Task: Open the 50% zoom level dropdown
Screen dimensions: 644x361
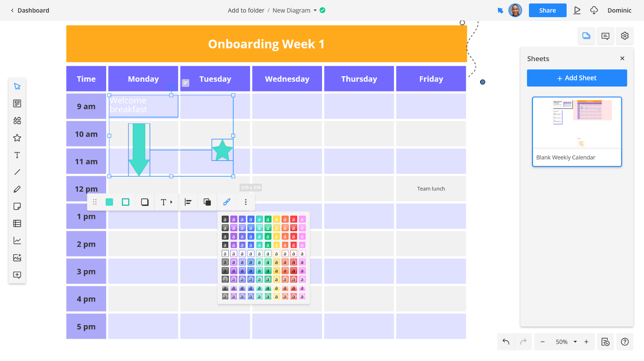Action: click(575, 342)
